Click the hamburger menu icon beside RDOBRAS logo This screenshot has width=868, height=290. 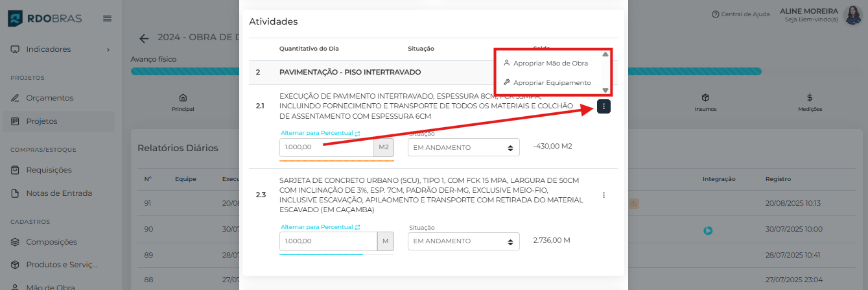[107, 18]
